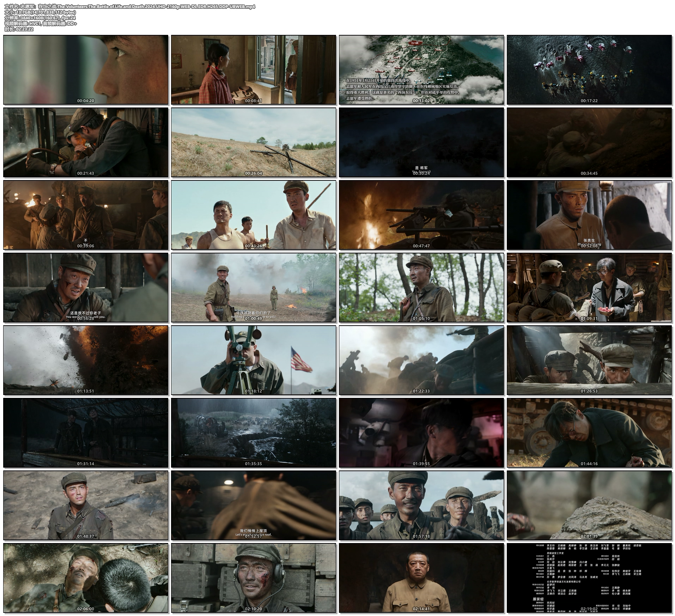Pick the 02:14:41 officer in cave frame
Viewport: 675px width, 616px height.
[x=421, y=578]
